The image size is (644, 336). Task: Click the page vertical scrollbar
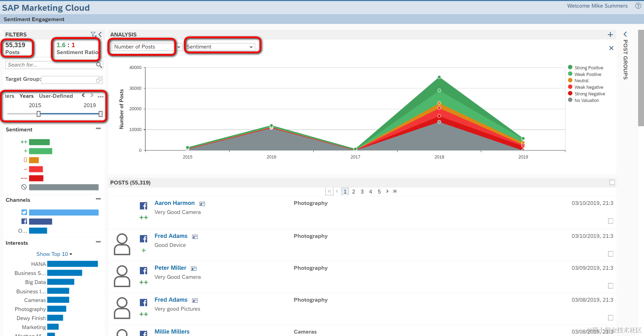point(641,78)
